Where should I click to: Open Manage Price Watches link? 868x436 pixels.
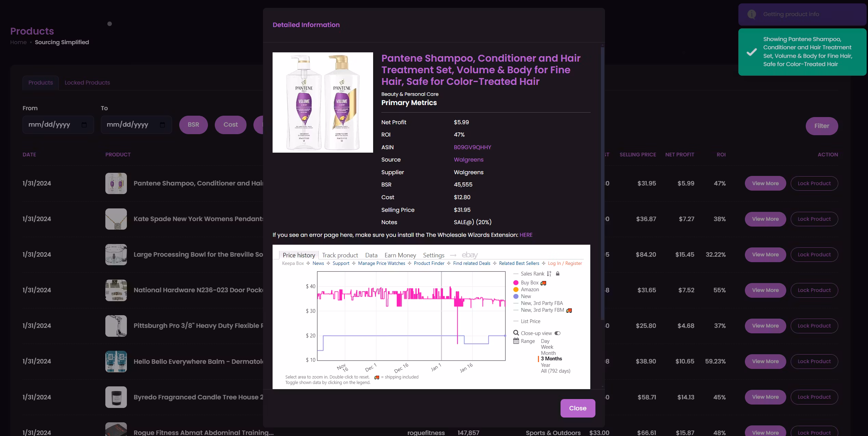click(381, 263)
